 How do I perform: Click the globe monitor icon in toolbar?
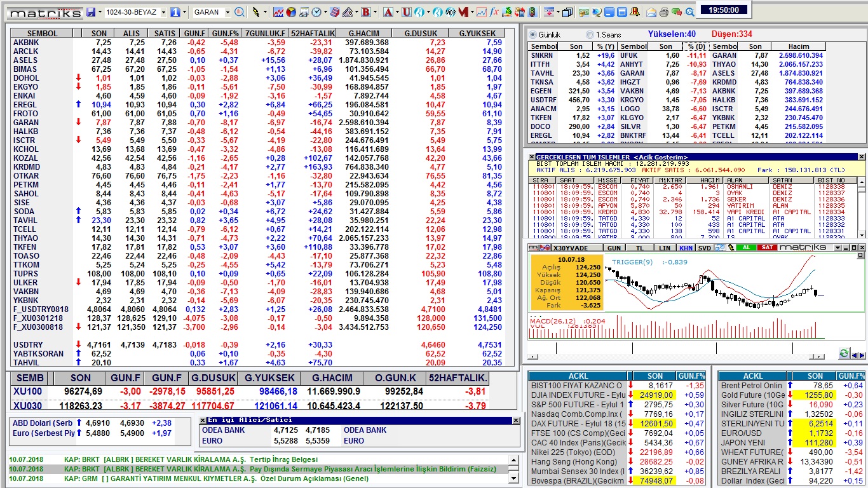coord(597,12)
